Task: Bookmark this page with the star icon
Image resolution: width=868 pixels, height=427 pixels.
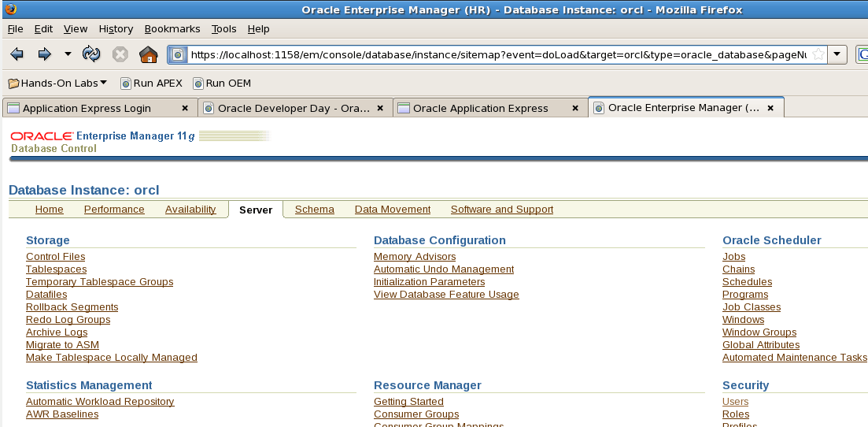Action: [x=818, y=54]
